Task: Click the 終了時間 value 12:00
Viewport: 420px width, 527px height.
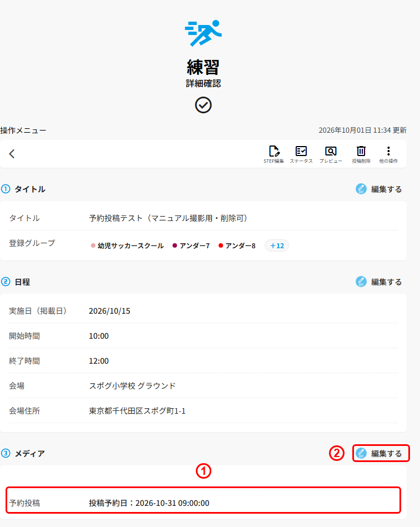Action: tap(99, 361)
